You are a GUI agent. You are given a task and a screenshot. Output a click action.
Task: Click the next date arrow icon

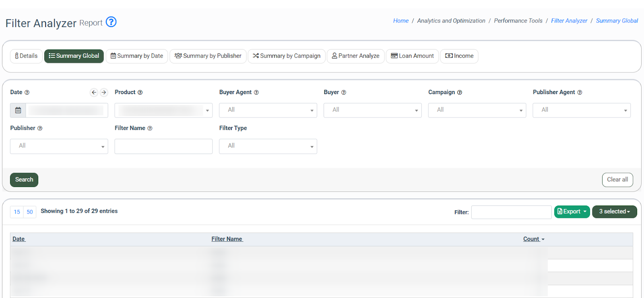(x=104, y=92)
